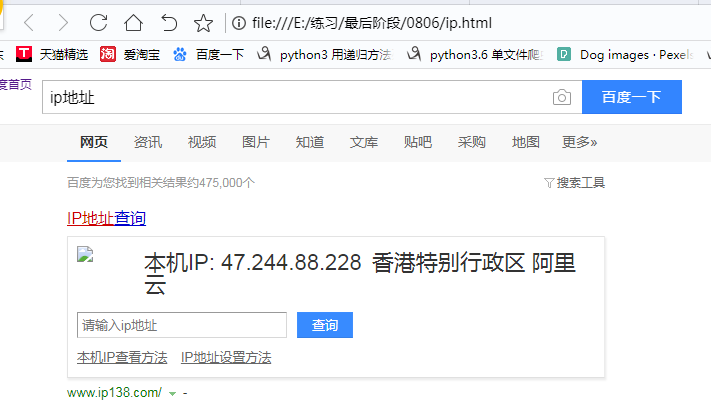
Task: Click the broken image thumbnail in result card
Action: [85, 254]
